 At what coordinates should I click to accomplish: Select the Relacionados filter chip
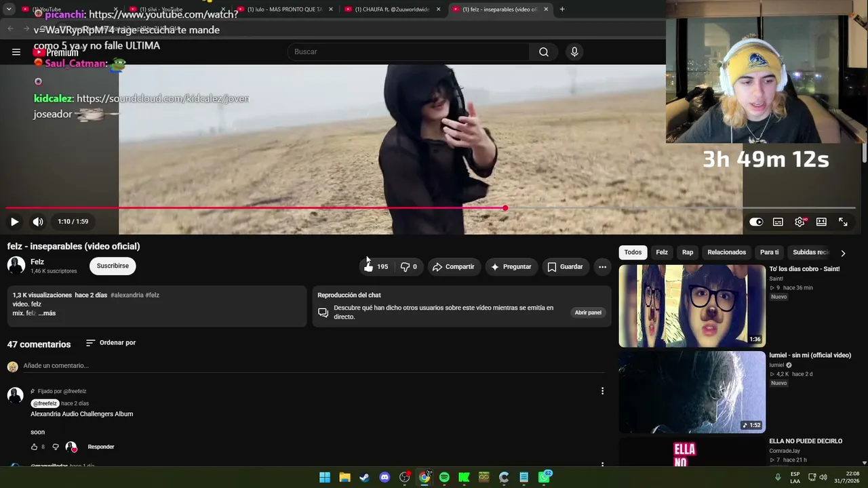coord(726,252)
